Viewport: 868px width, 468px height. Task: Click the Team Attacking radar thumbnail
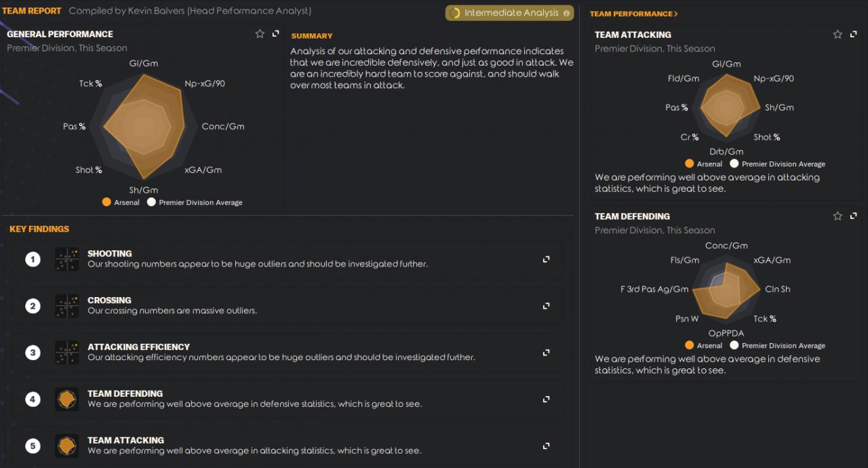pos(67,446)
